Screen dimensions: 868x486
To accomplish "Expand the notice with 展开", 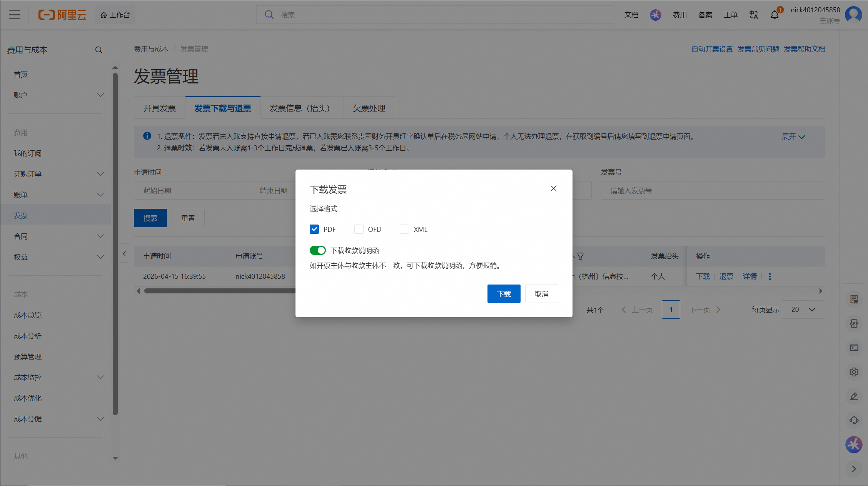I will pyautogui.click(x=793, y=136).
